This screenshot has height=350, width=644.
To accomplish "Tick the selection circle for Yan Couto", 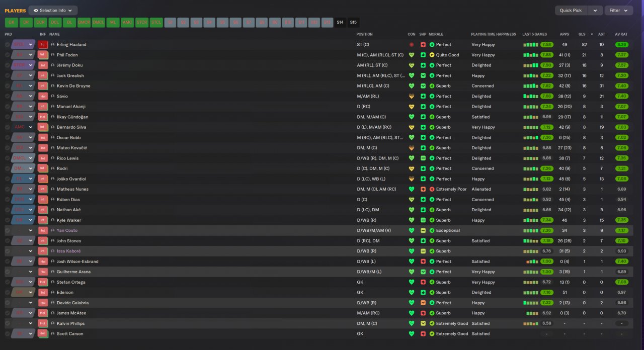I will click(x=7, y=230).
